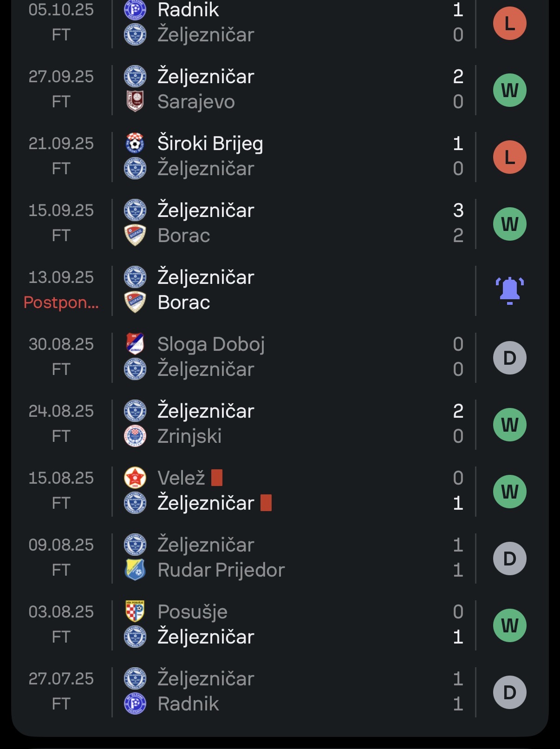Open the 27.09.25 Željezničar vs Sarajevo match

(280, 89)
